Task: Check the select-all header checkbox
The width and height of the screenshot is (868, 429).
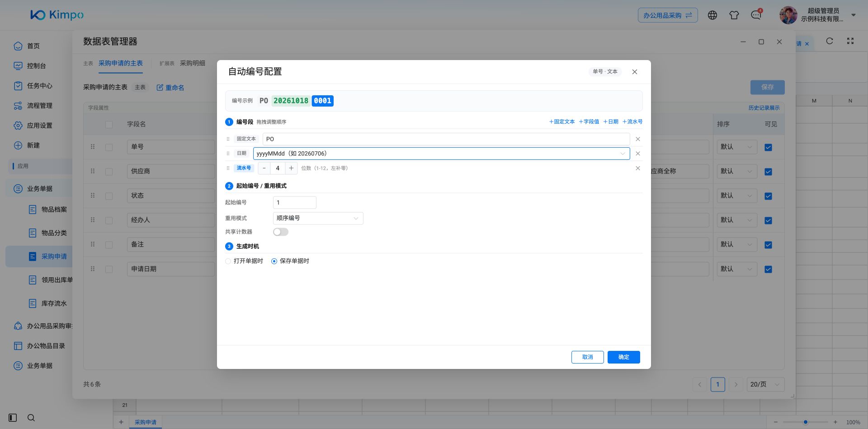Action: 109,125
